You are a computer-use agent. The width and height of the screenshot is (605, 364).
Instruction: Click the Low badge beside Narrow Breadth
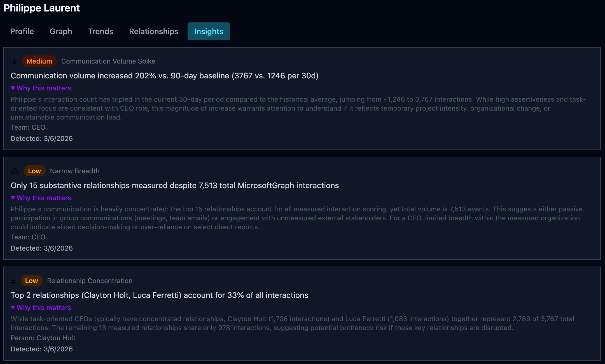point(34,171)
